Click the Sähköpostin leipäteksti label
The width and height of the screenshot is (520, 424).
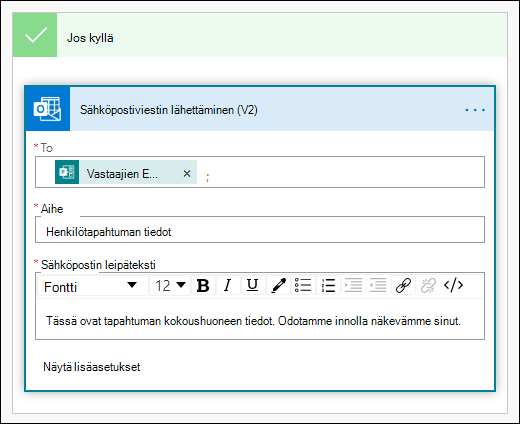(x=98, y=265)
